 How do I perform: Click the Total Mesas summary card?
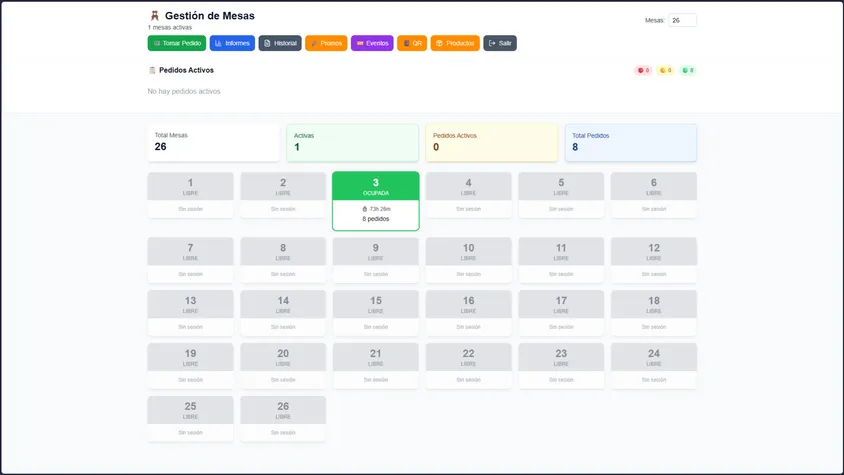pyautogui.click(x=214, y=143)
